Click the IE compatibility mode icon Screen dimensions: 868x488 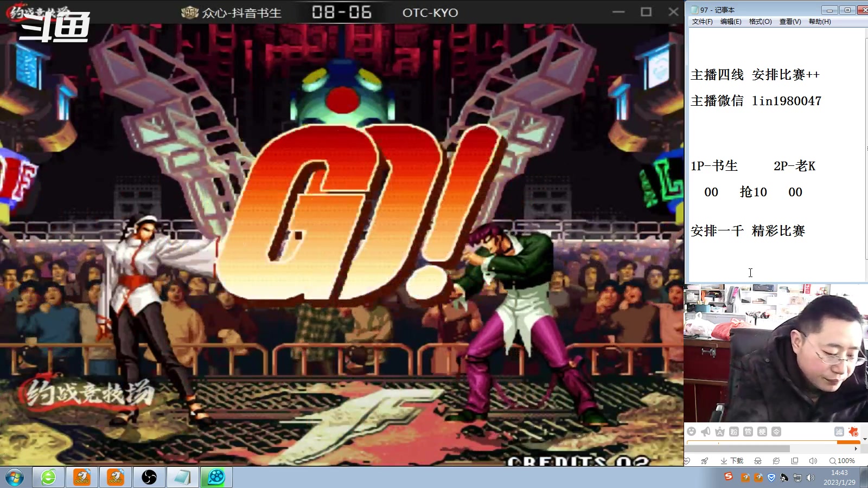coord(776,461)
